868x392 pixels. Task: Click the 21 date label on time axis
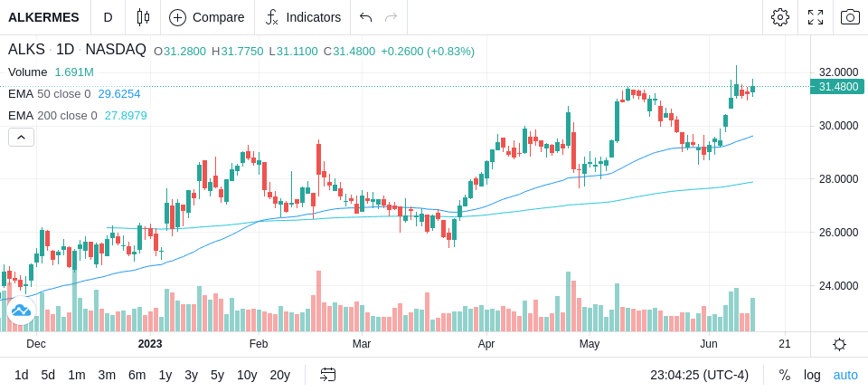click(785, 344)
